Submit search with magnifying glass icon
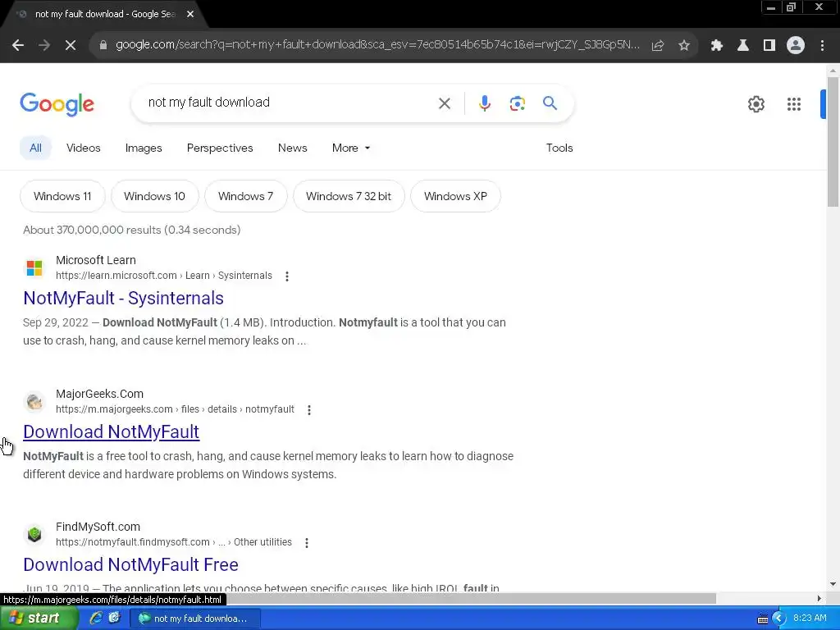The height and width of the screenshot is (630, 840). (x=550, y=103)
